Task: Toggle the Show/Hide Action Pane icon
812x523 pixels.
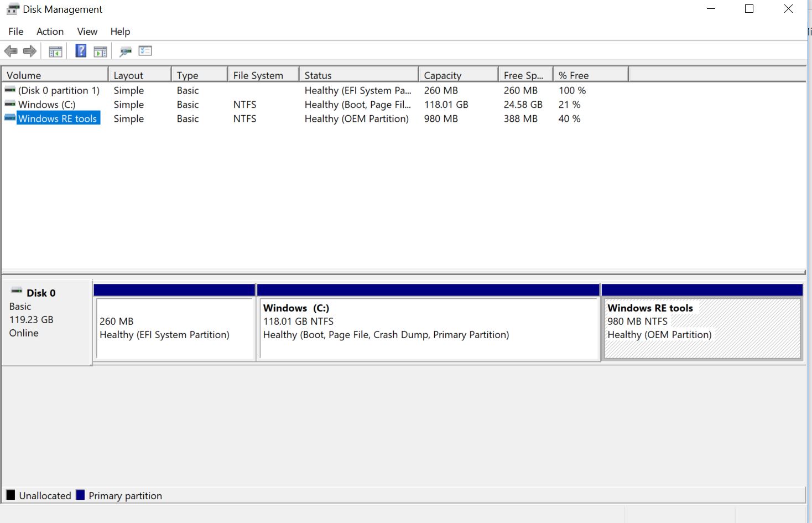Action: click(100, 51)
